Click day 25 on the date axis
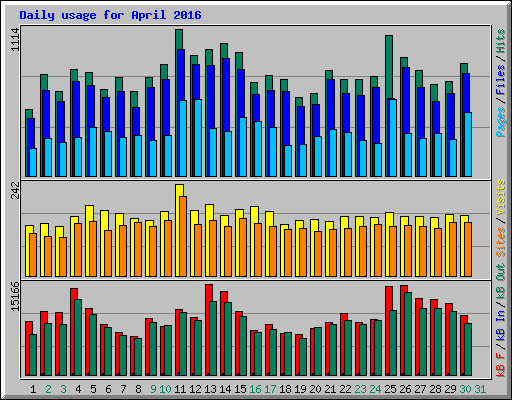The height and width of the screenshot is (400, 512). click(390, 389)
